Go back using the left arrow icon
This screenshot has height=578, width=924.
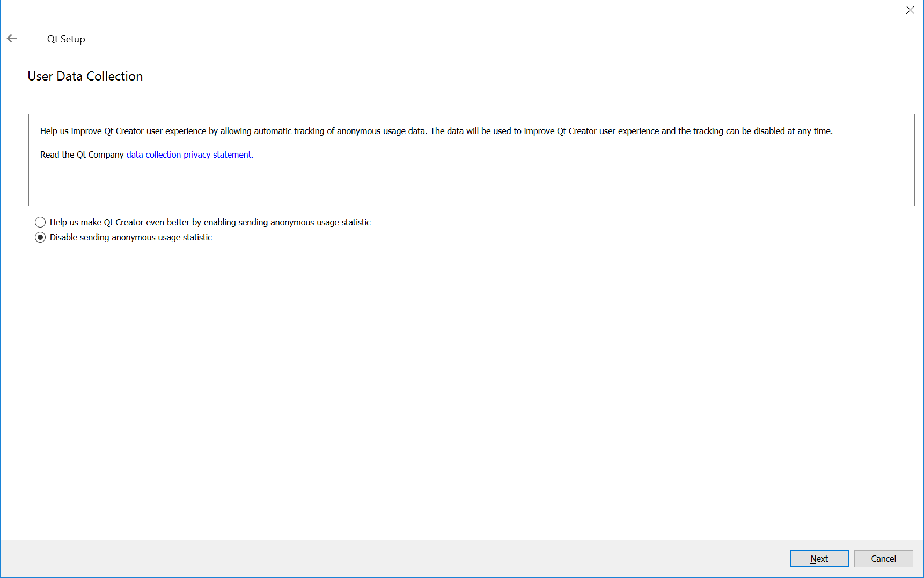(x=12, y=39)
